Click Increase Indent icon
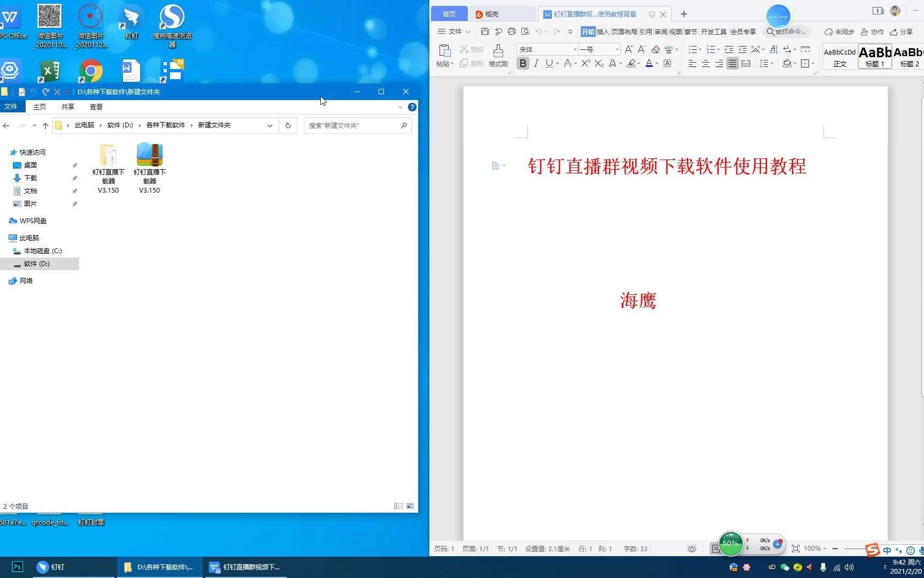 point(742,49)
